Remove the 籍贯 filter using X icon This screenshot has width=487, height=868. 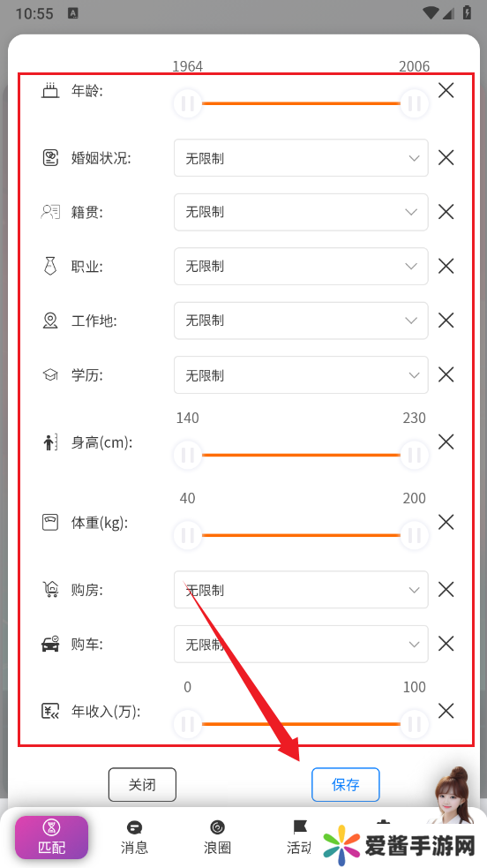446,211
